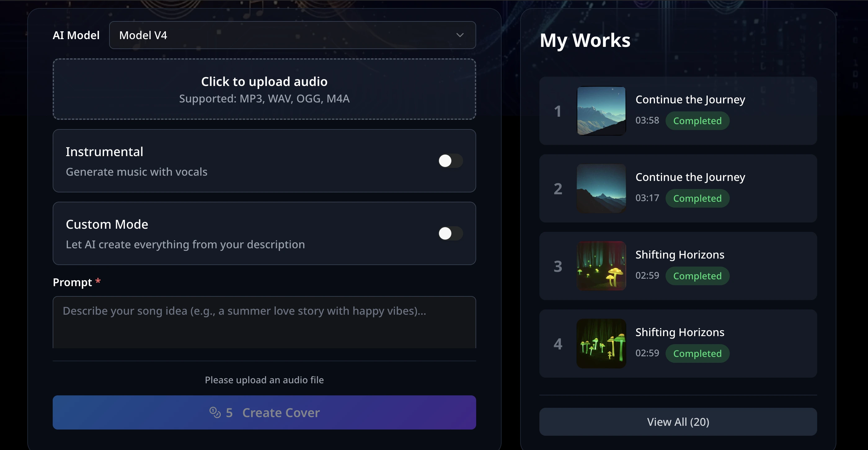Viewport: 868px width, 450px height.
Task: Turn on Custom Mode
Action: pyautogui.click(x=451, y=233)
